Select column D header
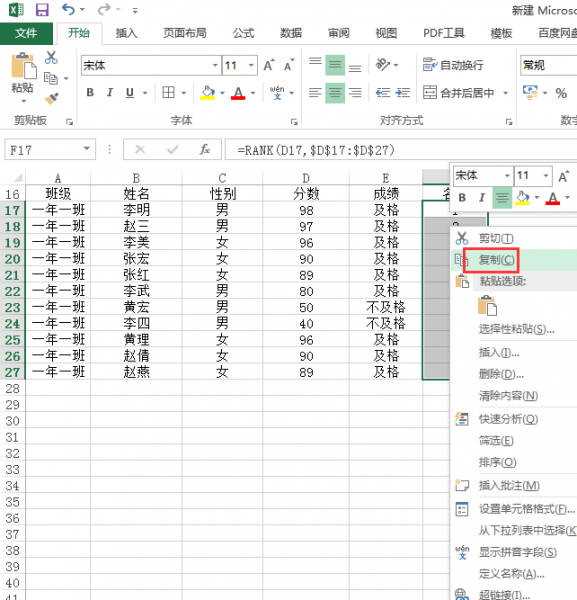This screenshot has height=600, width=577. (306, 178)
